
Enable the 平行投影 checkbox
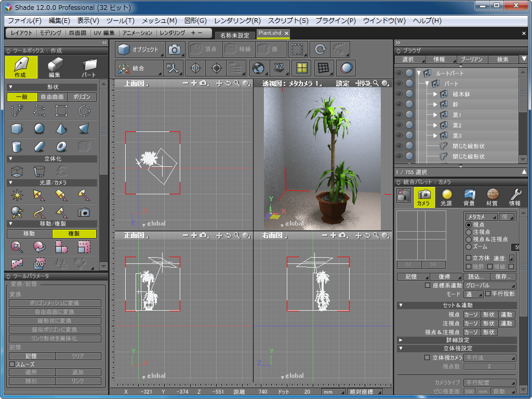coord(488,294)
